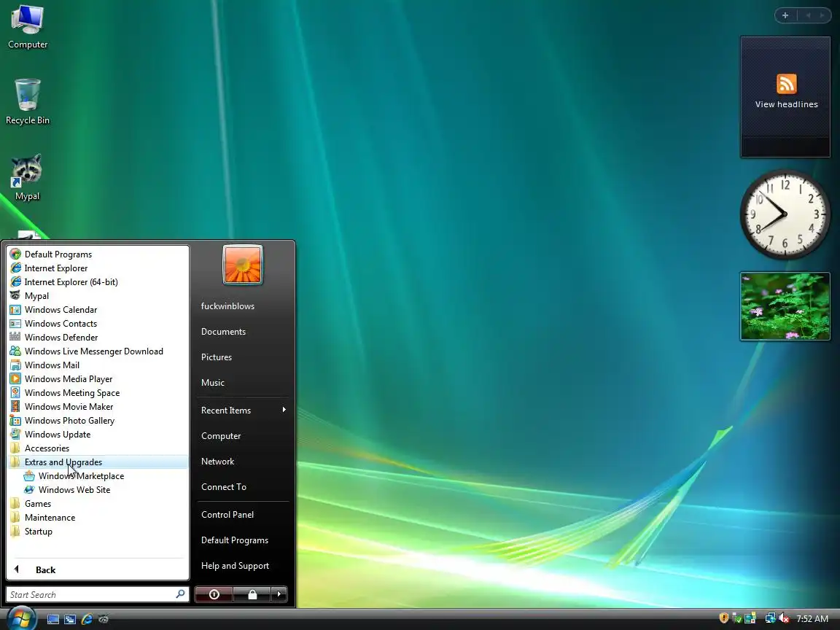Open Windows Meeting Space
The height and width of the screenshot is (630, 840).
(x=98, y=393)
